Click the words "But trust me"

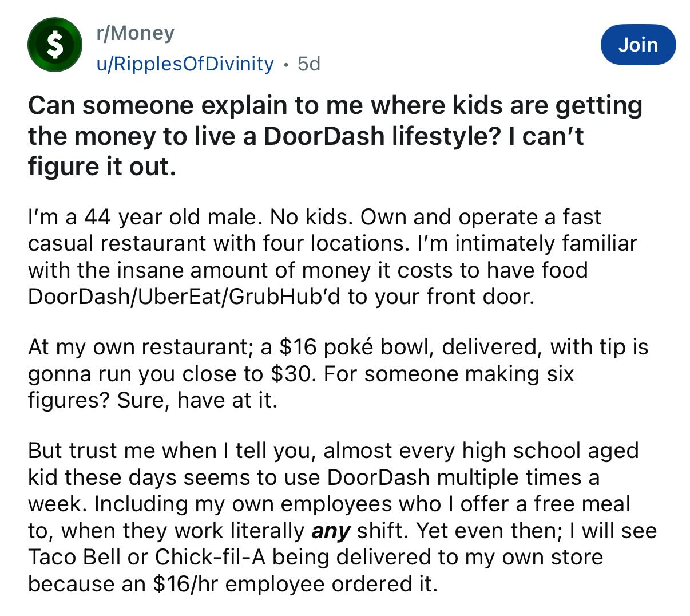(x=92, y=450)
